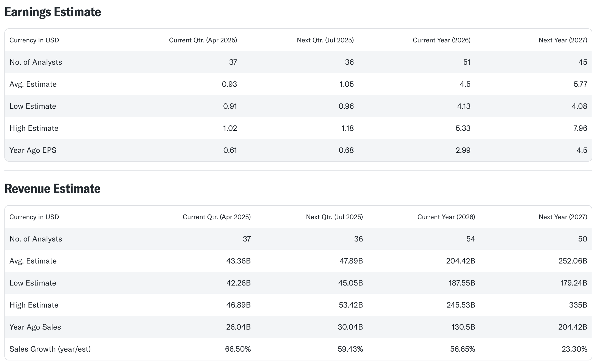Select the earnings High Estimate value 7.96
Image resolution: width=594 pixels, height=364 pixels.
click(580, 128)
